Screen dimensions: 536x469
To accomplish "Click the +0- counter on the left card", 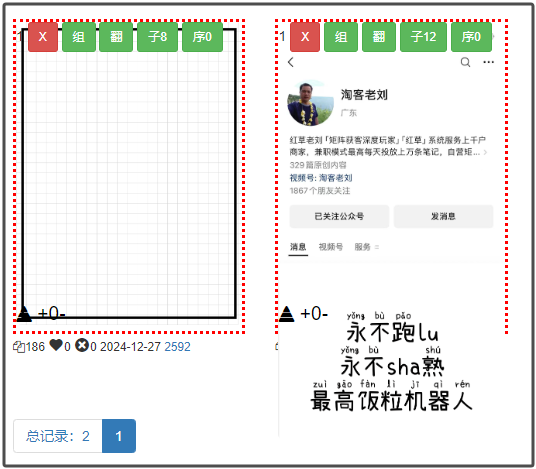I will [52, 313].
